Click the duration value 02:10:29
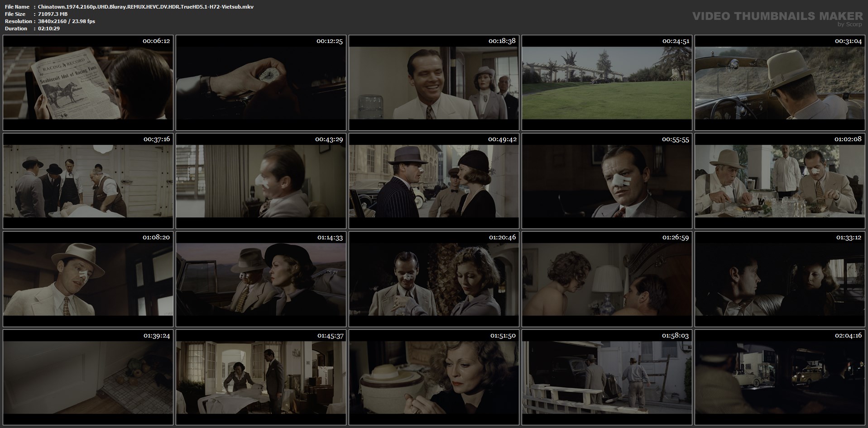 pos(49,29)
